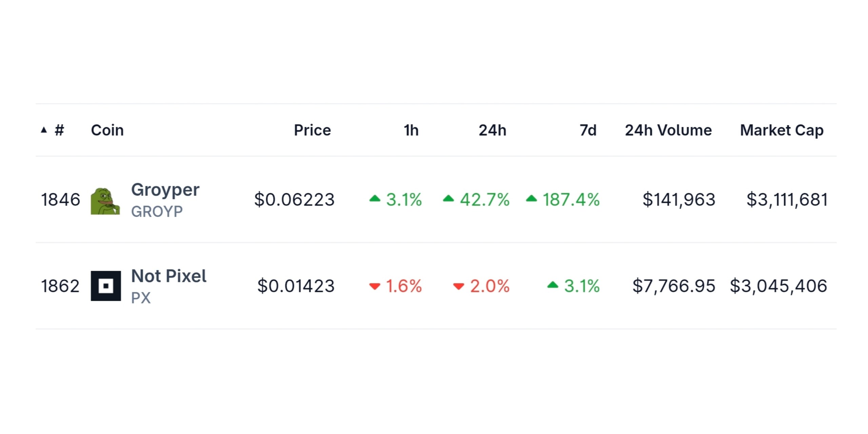Click the Not Pixel square logo icon
This screenshot has width=868, height=434.
click(106, 286)
